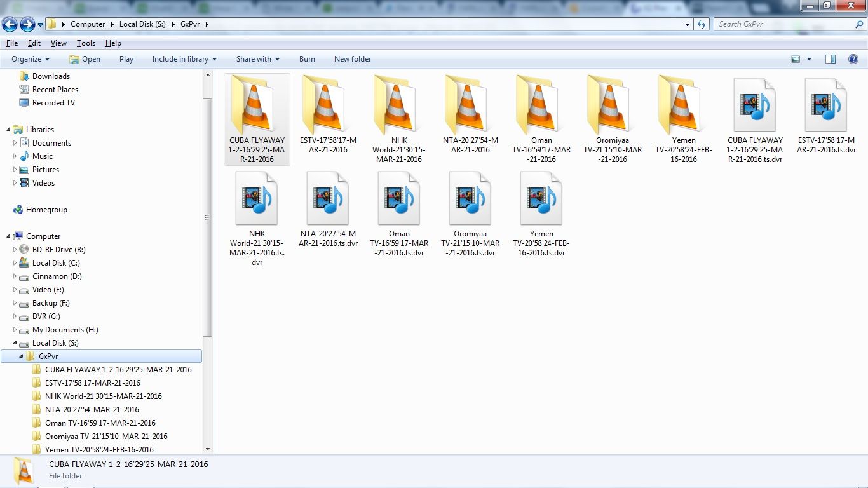Open address bar history dropdown arrow
This screenshot has height=488, width=868.
click(688, 24)
